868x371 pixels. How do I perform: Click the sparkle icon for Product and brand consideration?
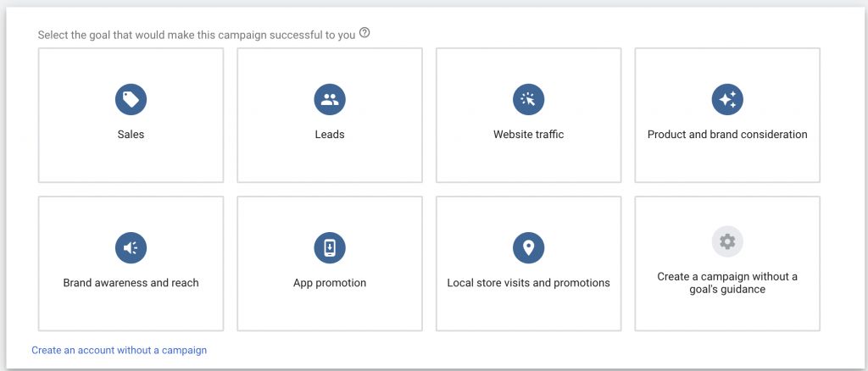click(727, 100)
